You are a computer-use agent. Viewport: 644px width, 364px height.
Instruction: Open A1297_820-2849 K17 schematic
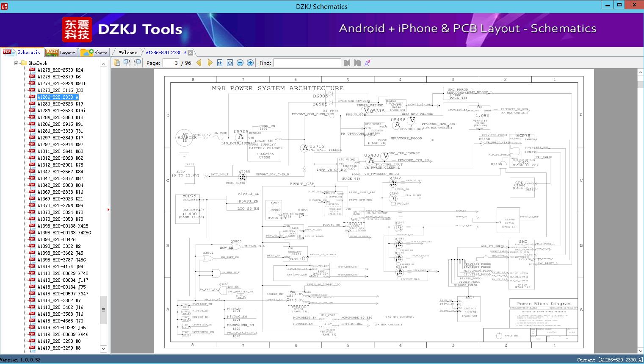tap(60, 138)
